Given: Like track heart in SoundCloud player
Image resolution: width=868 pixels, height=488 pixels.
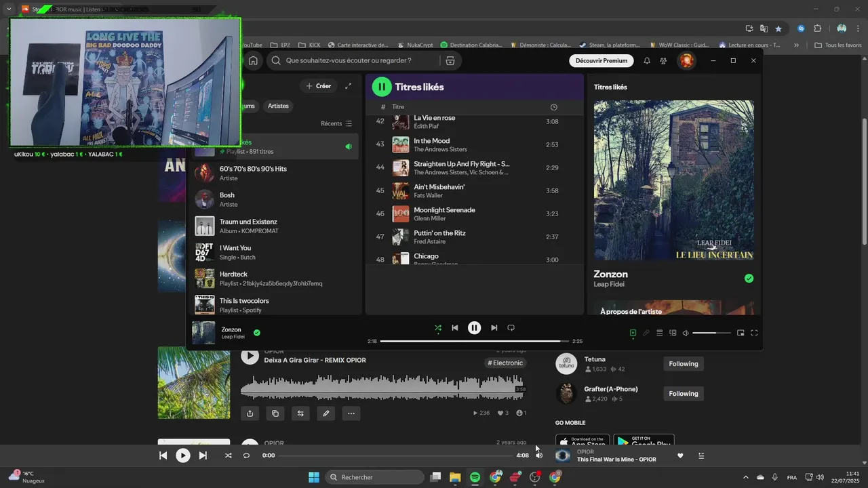Looking at the screenshot, I should click(x=680, y=455).
